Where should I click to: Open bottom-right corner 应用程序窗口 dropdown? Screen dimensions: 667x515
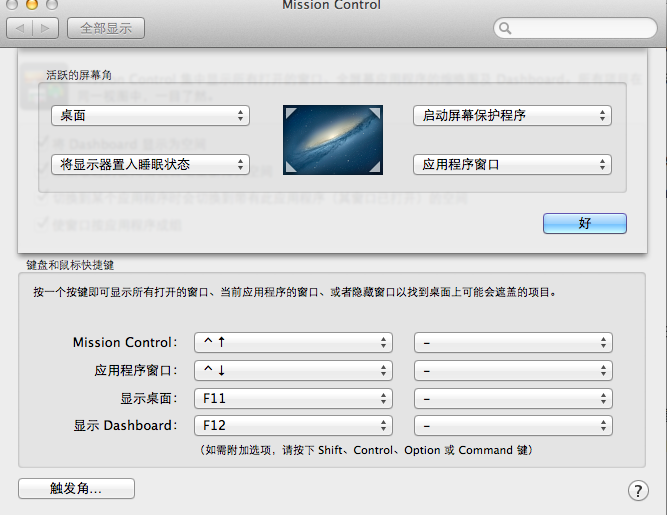[511, 163]
